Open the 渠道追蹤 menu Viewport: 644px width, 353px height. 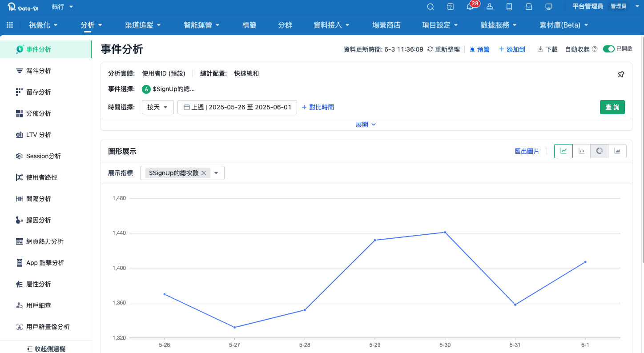(x=143, y=25)
